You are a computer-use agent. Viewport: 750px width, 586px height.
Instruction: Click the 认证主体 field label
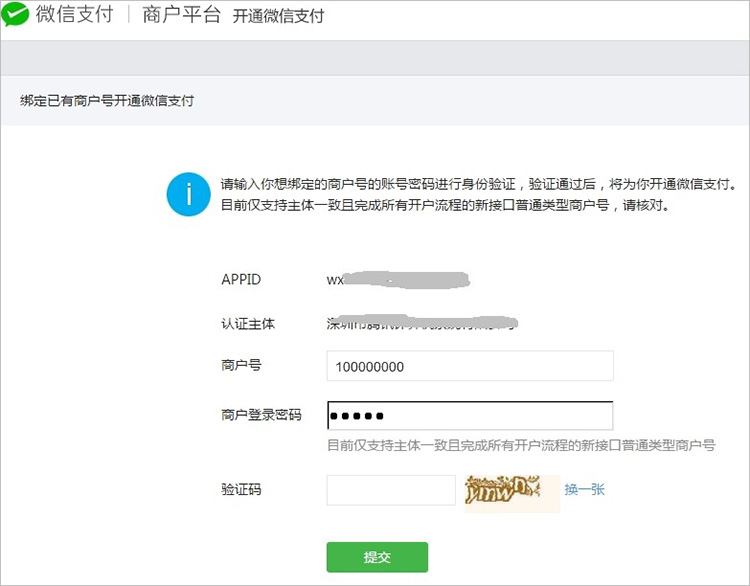point(248,324)
